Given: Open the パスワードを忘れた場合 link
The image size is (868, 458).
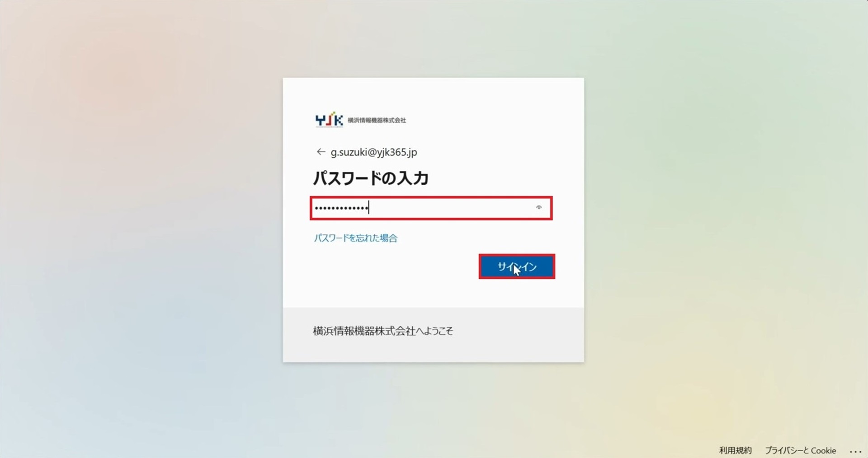Looking at the screenshot, I should click(355, 238).
